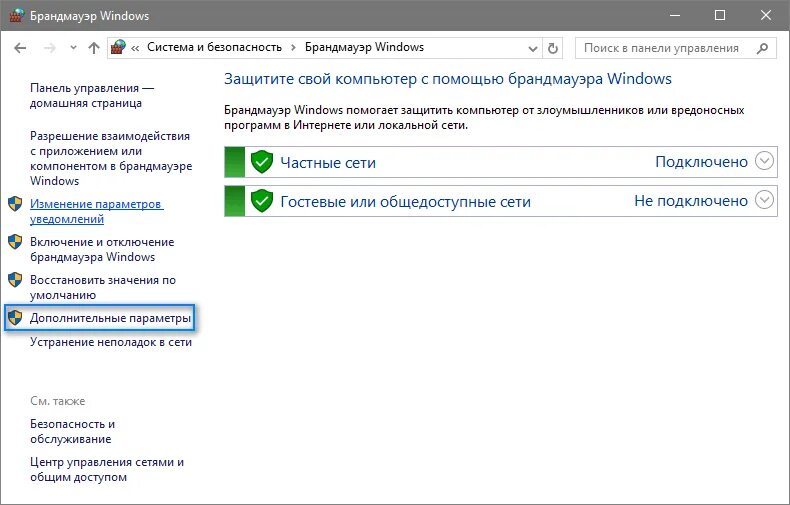Click the page heading 'Защитите свой компьютер'
The height and width of the screenshot is (505, 790).
tap(447, 79)
